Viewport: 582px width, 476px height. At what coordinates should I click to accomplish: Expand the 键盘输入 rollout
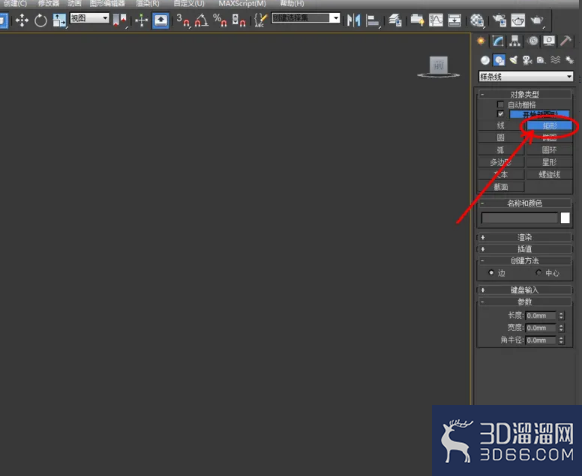pyautogui.click(x=525, y=290)
